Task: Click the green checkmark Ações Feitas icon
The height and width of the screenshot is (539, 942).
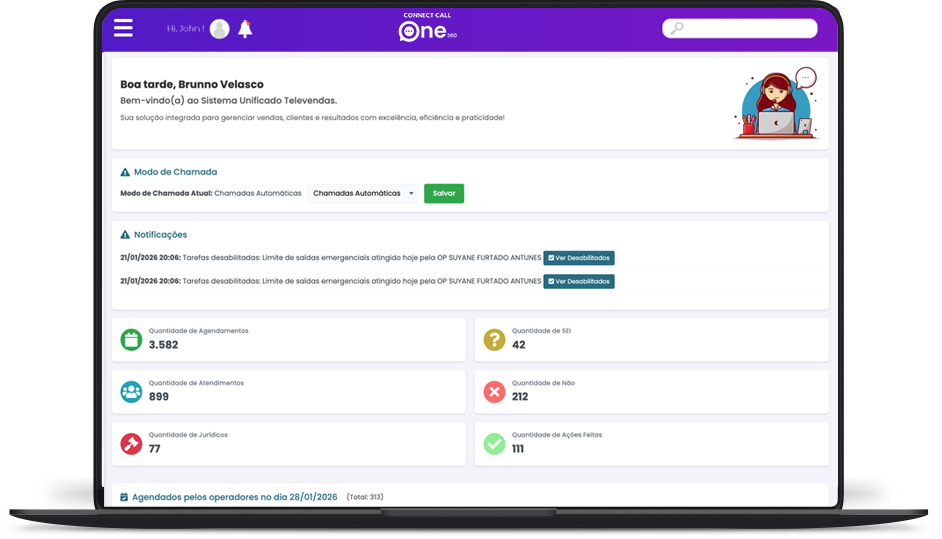Action: tap(494, 444)
